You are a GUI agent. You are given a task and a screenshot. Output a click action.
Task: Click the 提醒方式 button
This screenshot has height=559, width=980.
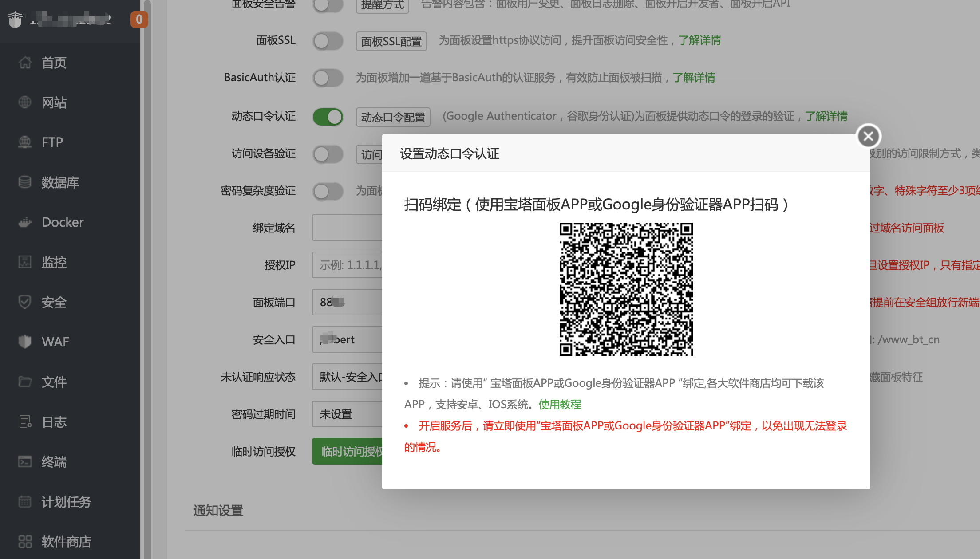(382, 5)
